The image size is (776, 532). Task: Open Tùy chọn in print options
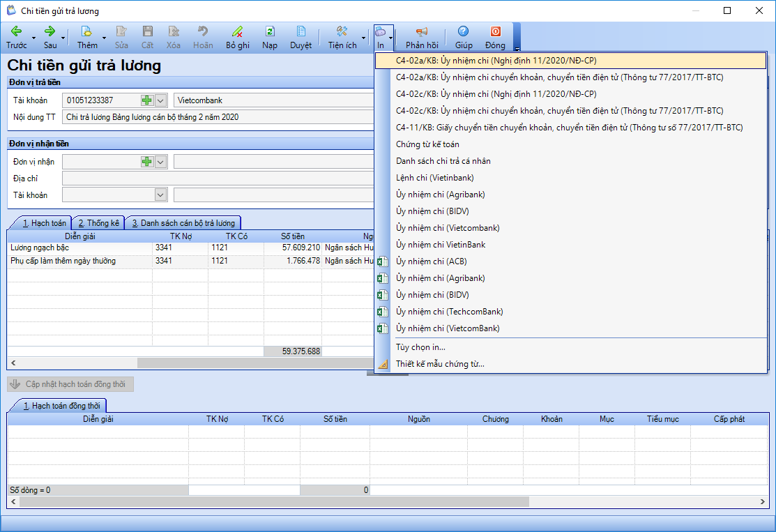[570, 347]
